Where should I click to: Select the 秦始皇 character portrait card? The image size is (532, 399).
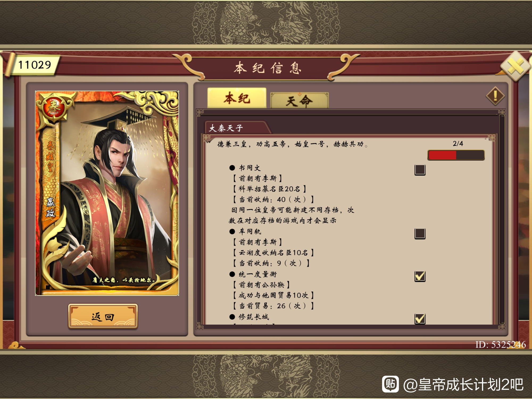107,193
